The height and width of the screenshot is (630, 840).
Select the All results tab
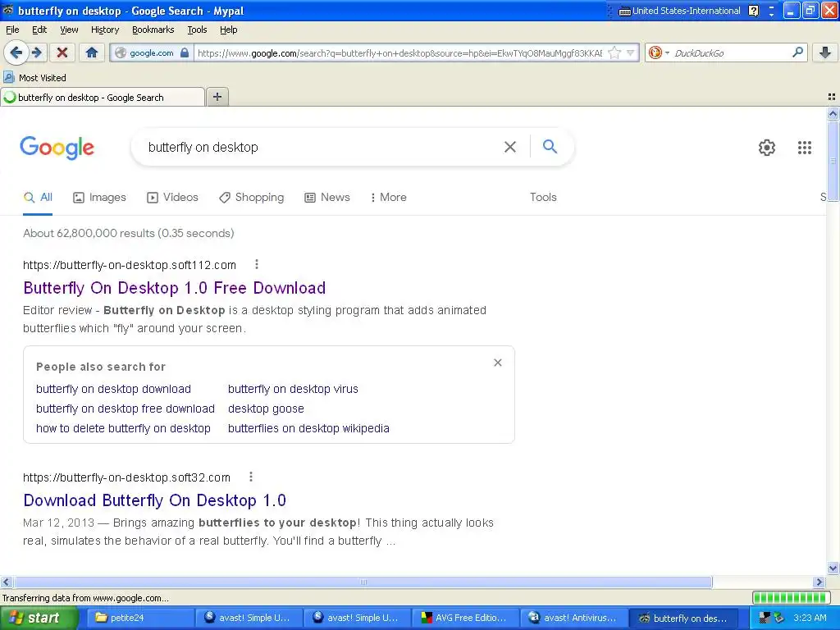[x=38, y=197]
